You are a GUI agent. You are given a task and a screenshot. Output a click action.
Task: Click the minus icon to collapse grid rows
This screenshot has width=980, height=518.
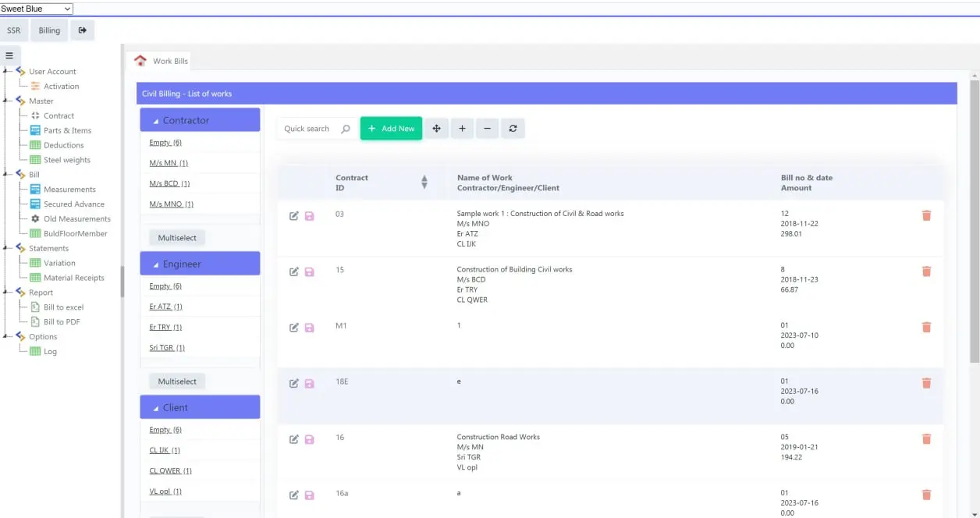pyautogui.click(x=487, y=128)
